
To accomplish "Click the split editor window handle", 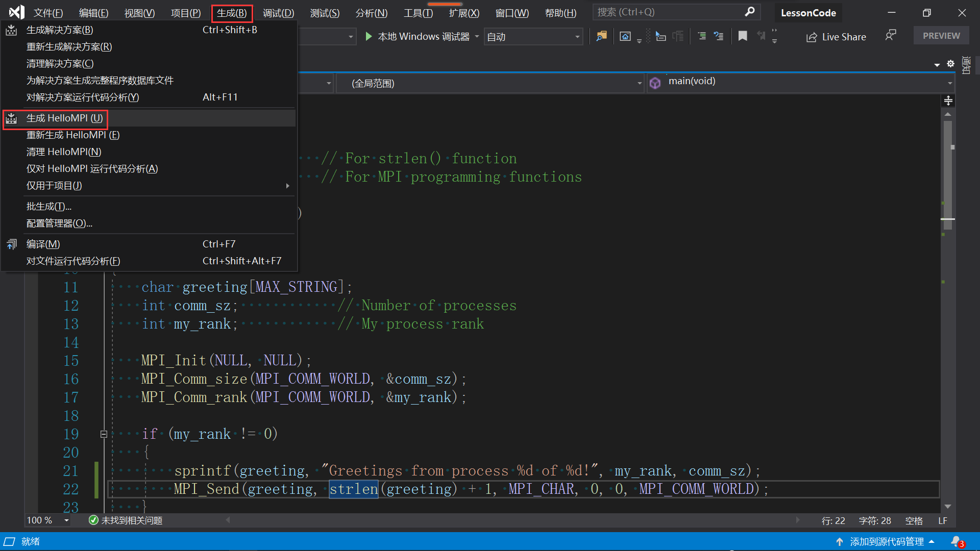I will coord(948,101).
